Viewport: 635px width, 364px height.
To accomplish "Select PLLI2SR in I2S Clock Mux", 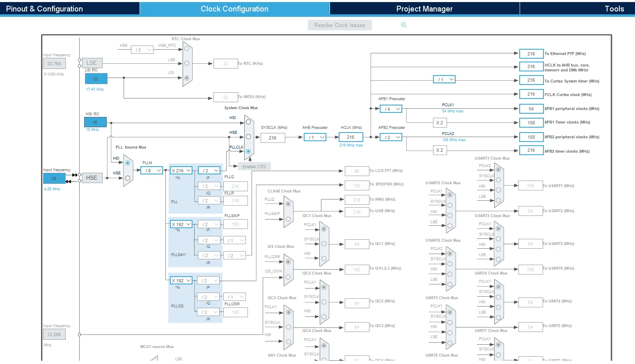I will coord(288,262).
